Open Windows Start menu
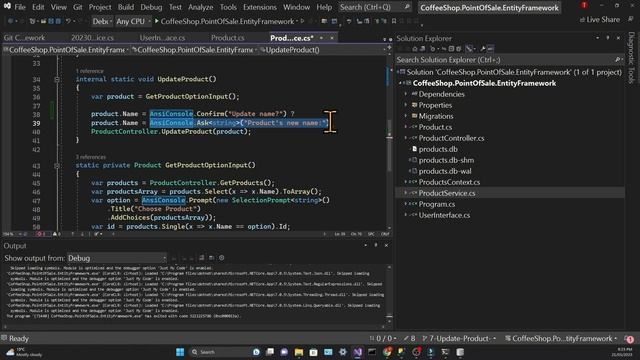Screen dimensions: 640x360 pos(180,352)
